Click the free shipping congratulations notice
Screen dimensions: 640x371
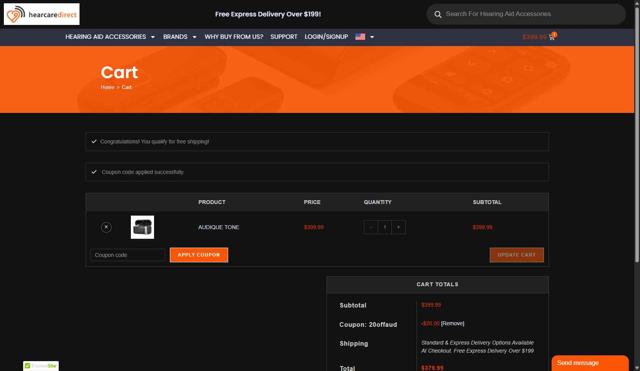pyautogui.click(x=317, y=142)
